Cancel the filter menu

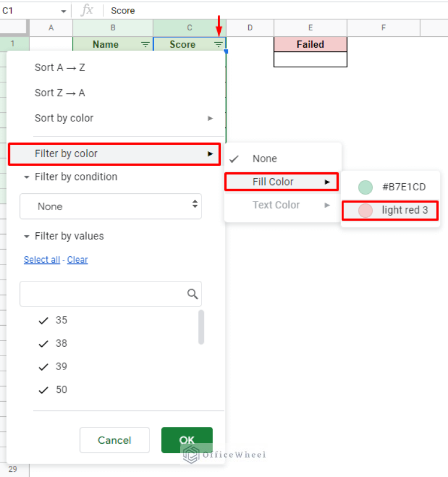click(114, 440)
